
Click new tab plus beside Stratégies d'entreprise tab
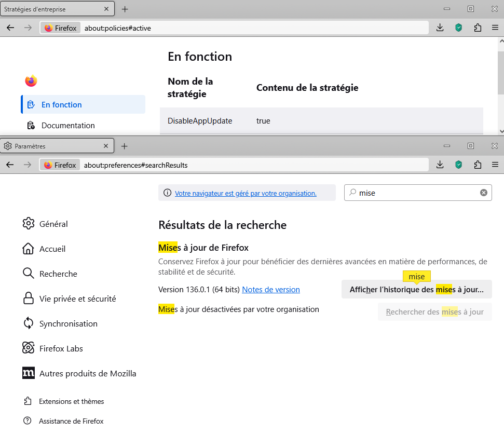pyautogui.click(x=125, y=9)
